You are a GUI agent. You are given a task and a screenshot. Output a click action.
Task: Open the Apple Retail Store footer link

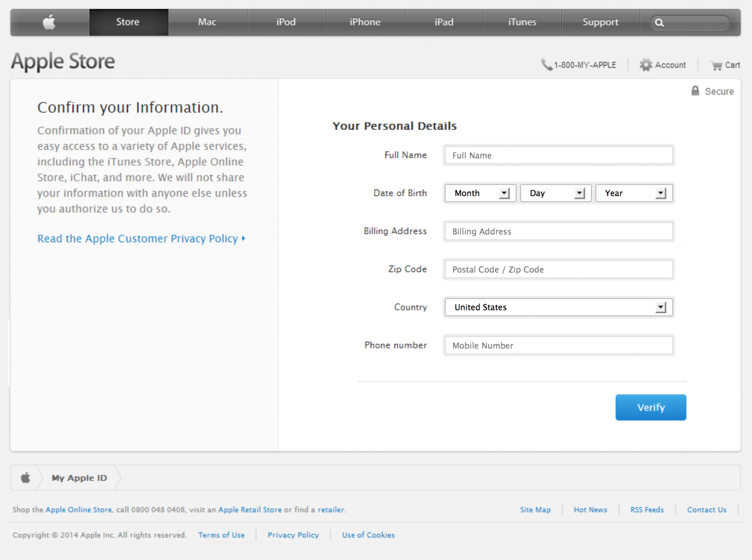(250, 510)
